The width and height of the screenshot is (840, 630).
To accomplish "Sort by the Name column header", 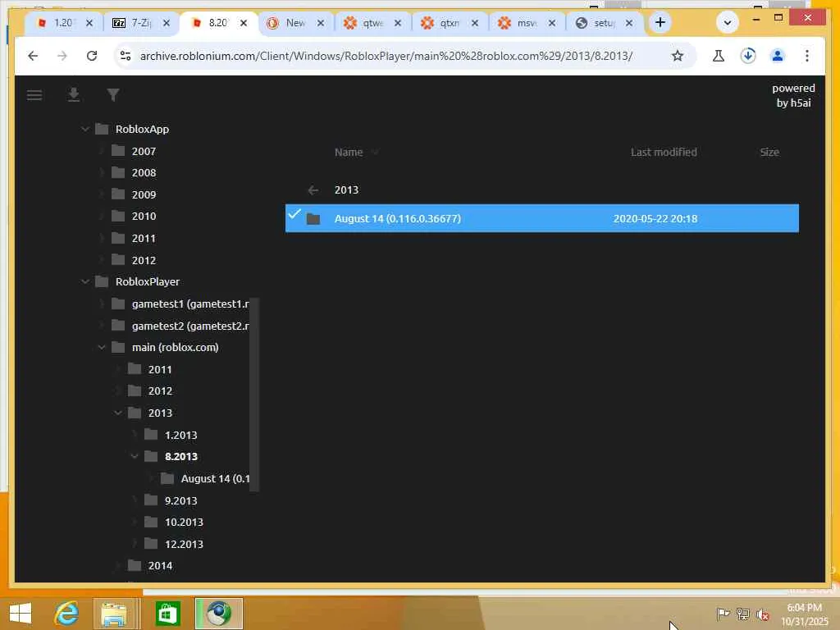I will pos(349,152).
